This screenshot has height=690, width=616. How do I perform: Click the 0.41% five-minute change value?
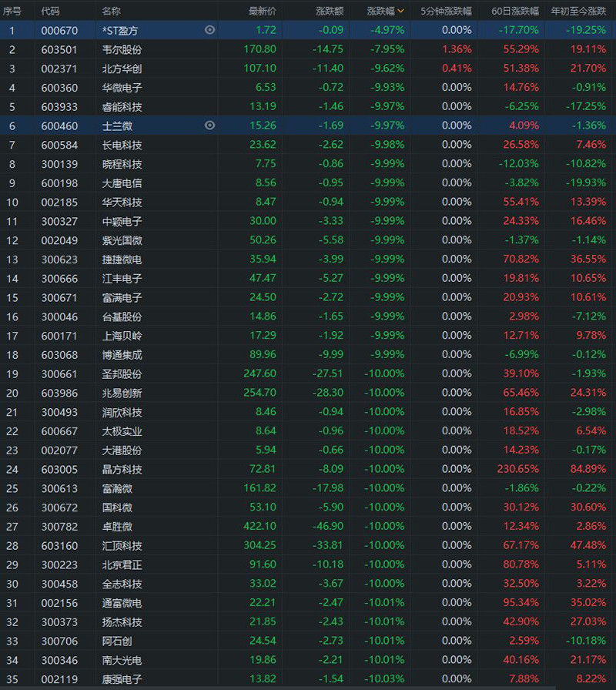457,69
